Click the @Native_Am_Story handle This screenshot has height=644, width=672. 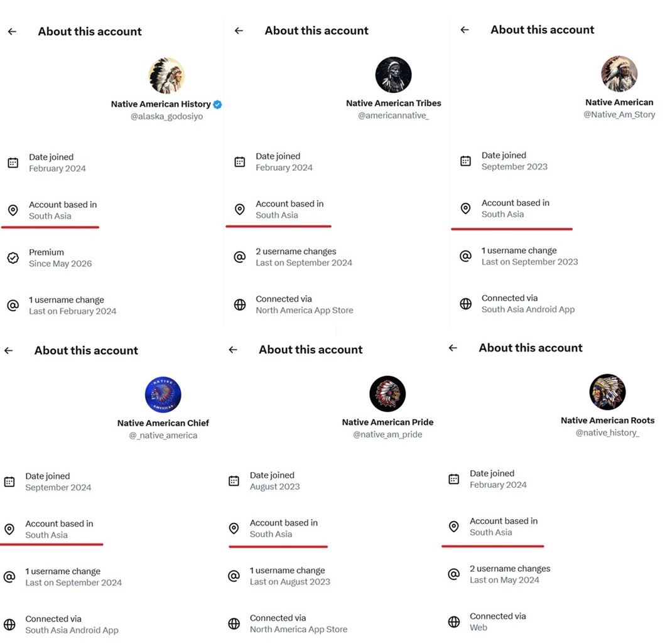coord(619,114)
